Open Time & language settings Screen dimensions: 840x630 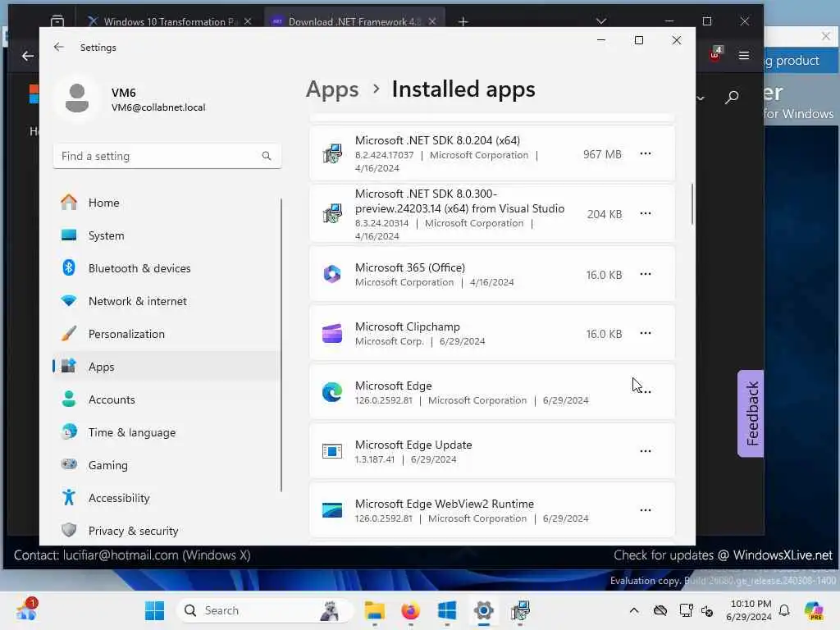coord(167,432)
